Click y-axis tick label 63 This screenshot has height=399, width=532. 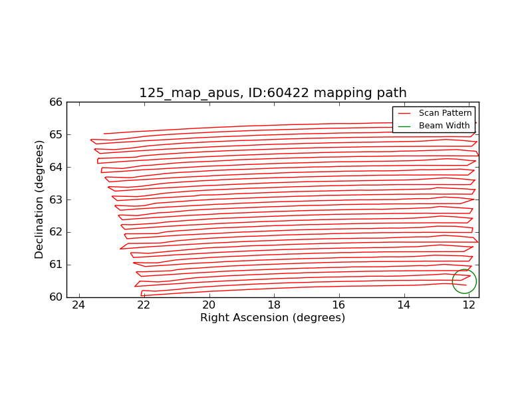(56, 200)
